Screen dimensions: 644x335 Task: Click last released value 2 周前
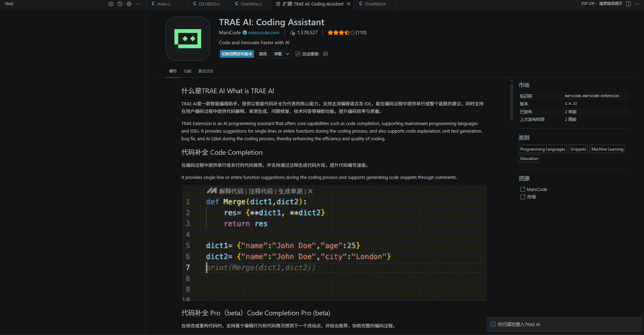pos(571,119)
